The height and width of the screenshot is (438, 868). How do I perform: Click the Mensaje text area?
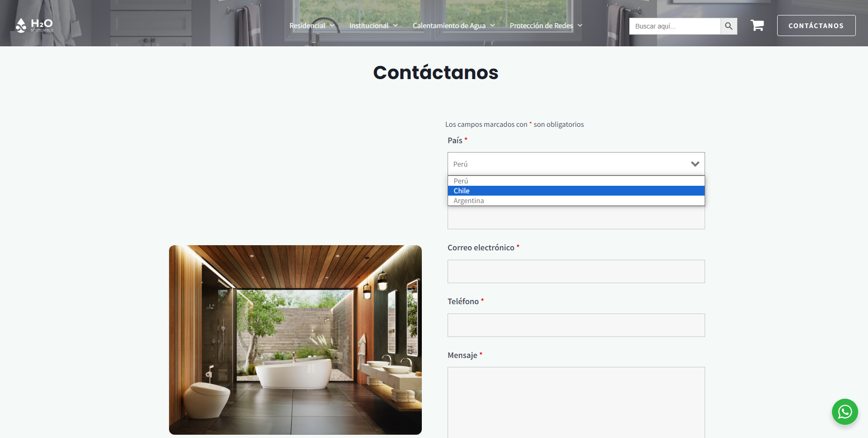click(576, 402)
